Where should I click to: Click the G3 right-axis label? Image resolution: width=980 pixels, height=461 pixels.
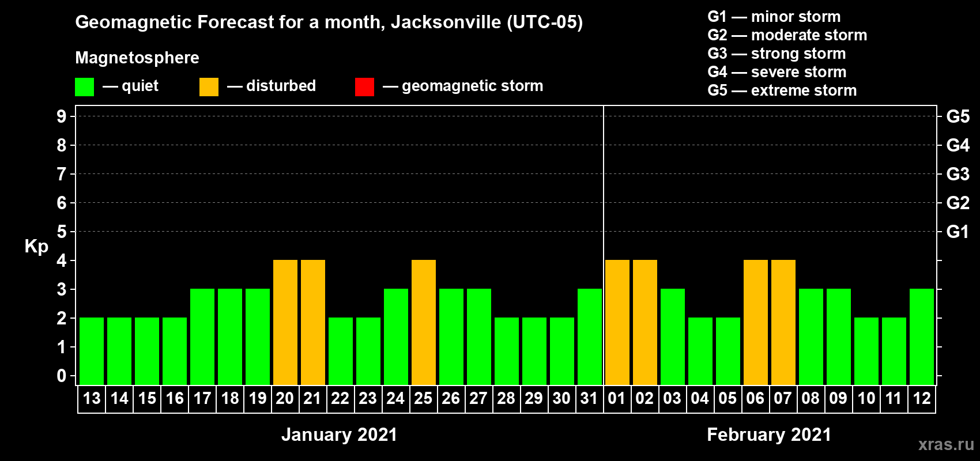[958, 174]
